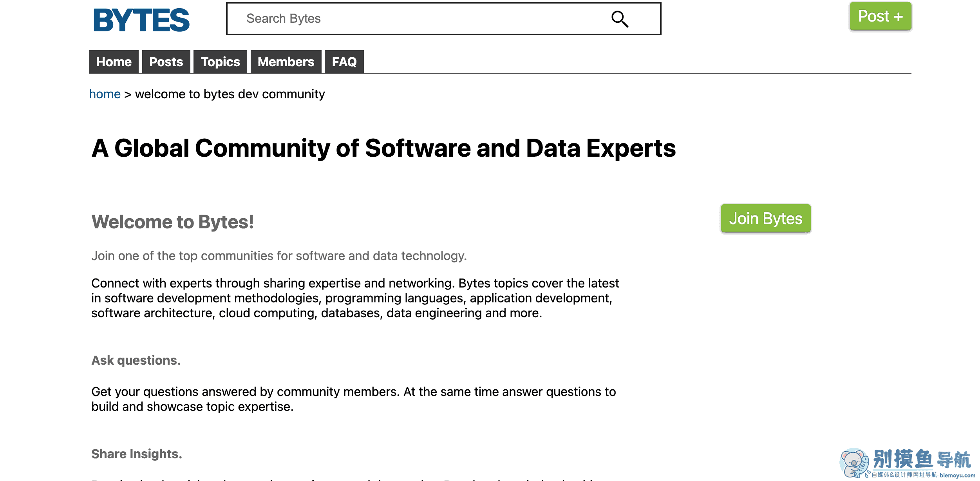Click the magnifying glass search icon
The height and width of the screenshot is (481, 980).
(620, 19)
